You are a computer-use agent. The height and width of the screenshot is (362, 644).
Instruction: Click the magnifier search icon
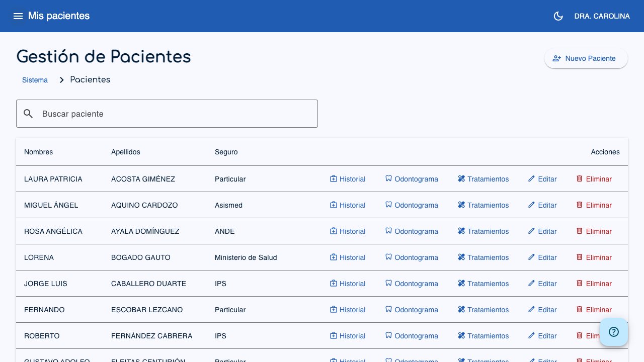click(28, 114)
